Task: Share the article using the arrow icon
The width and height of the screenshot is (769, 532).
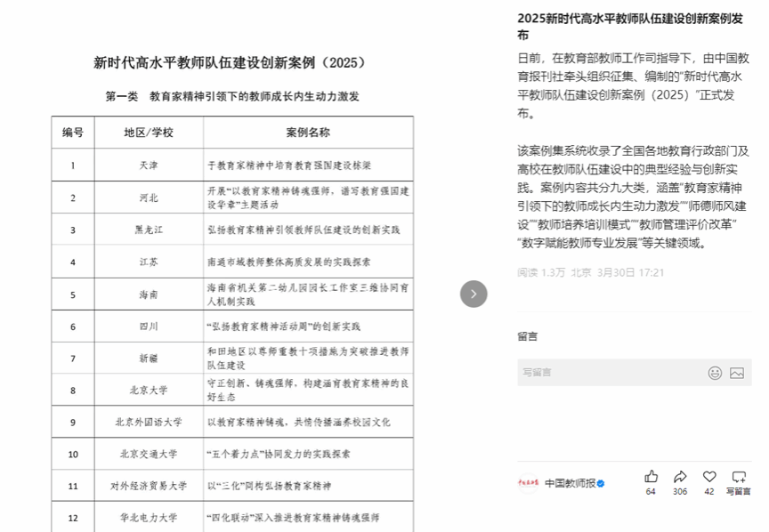Action: [680, 477]
